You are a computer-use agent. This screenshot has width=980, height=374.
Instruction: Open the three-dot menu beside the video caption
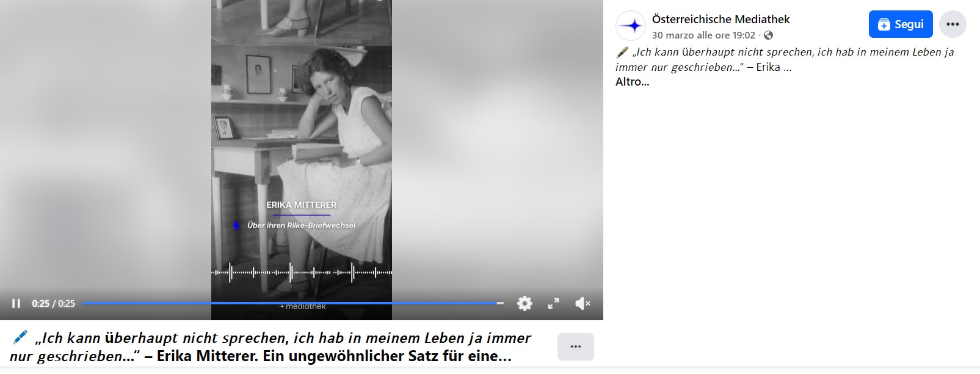coord(575,346)
